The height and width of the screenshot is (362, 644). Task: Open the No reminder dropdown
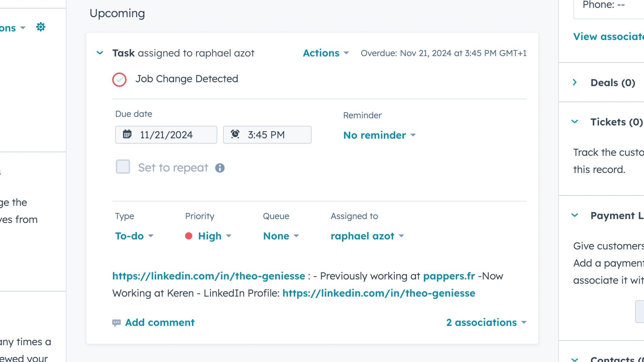coord(379,135)
